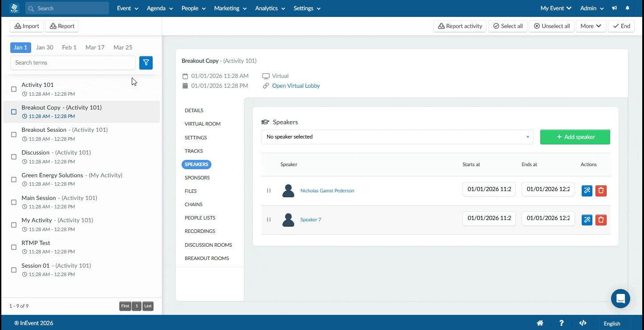Screen dimensions: 644x330
Task: Open the notifications bell icon
Action: click(x=628, y=8)
